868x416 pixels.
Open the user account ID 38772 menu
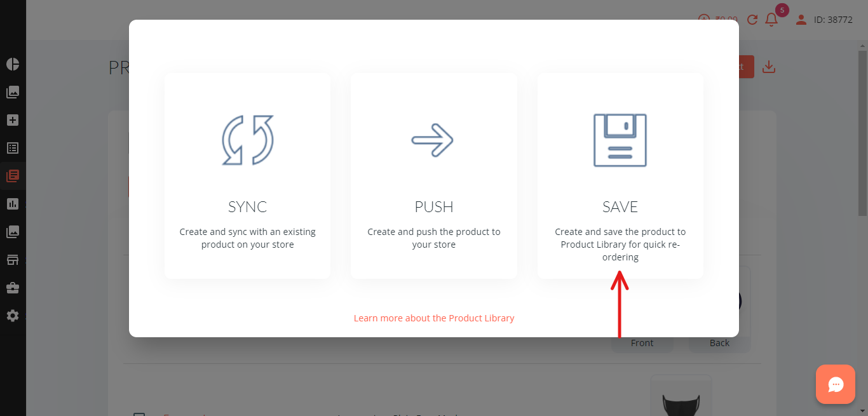(x=824, y=20)
